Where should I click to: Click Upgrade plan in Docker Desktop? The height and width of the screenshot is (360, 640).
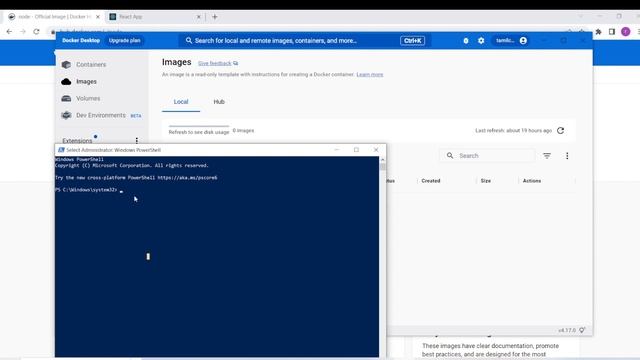click(124, 40)
